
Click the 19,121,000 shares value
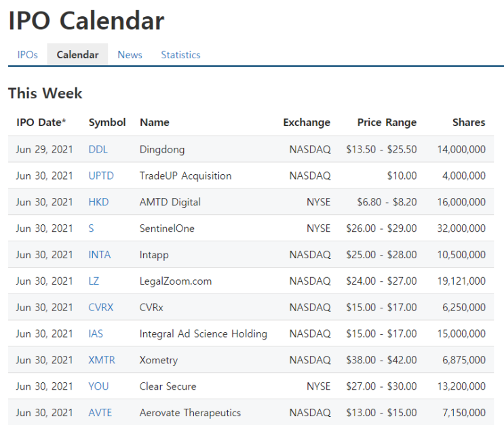[461, 281]
